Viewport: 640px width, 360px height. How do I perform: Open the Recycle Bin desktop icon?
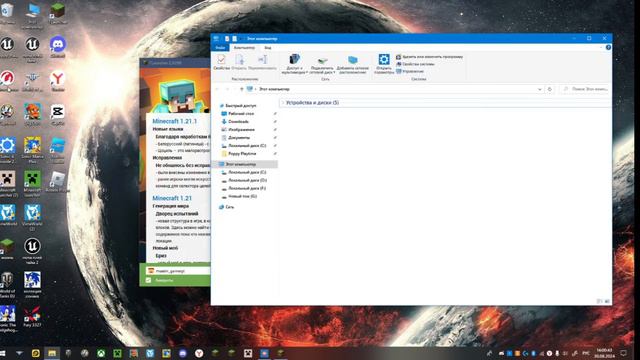(7, 12)
